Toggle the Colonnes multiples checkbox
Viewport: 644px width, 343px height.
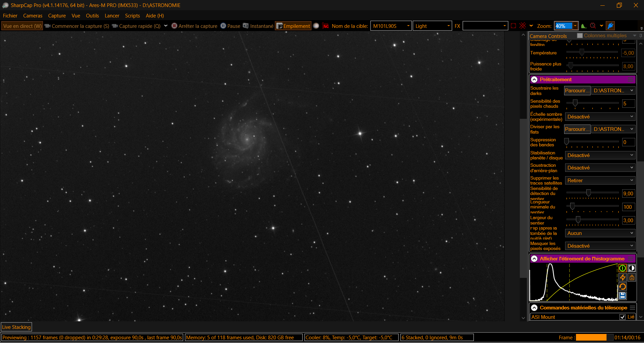[x=580, y=36]
